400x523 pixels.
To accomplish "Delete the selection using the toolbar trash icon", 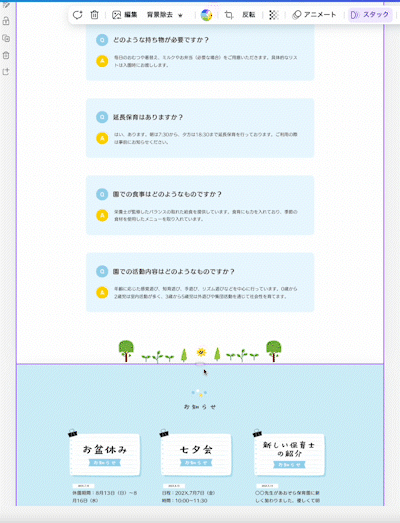I will [x=94, y=15].
